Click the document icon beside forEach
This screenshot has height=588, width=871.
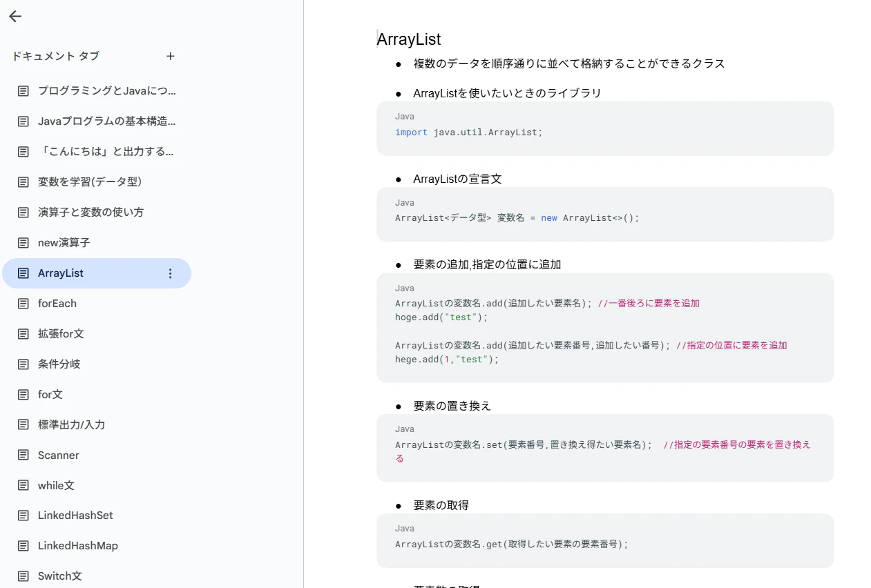coord(23,304)
